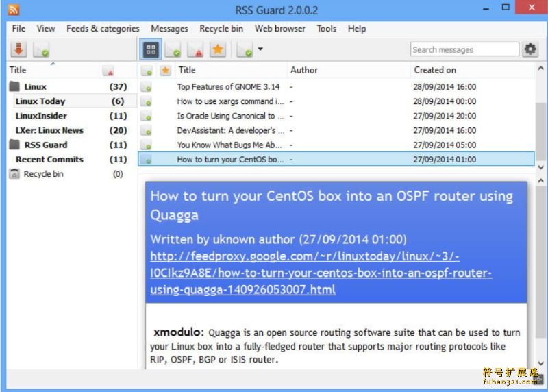Mark all feeds read icon in feeds toolbar
This screenshot has width=548, height=392.
(x=41, y=49)
